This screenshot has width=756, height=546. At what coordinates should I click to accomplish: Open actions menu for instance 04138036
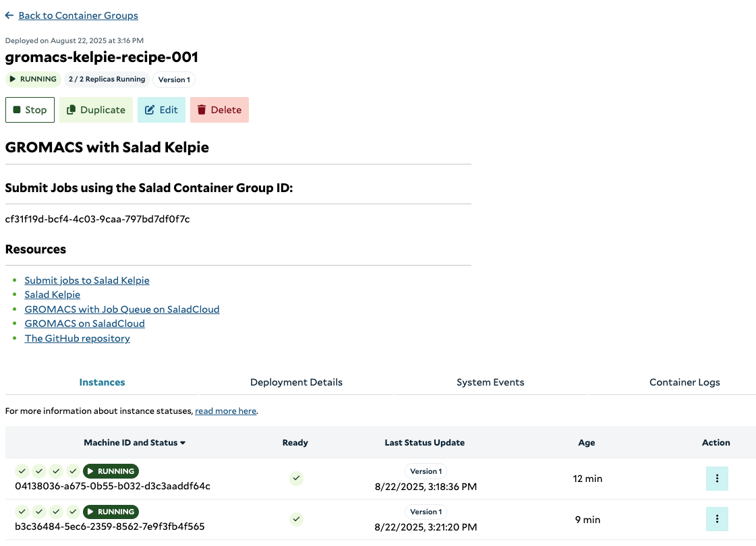[717, 479]
